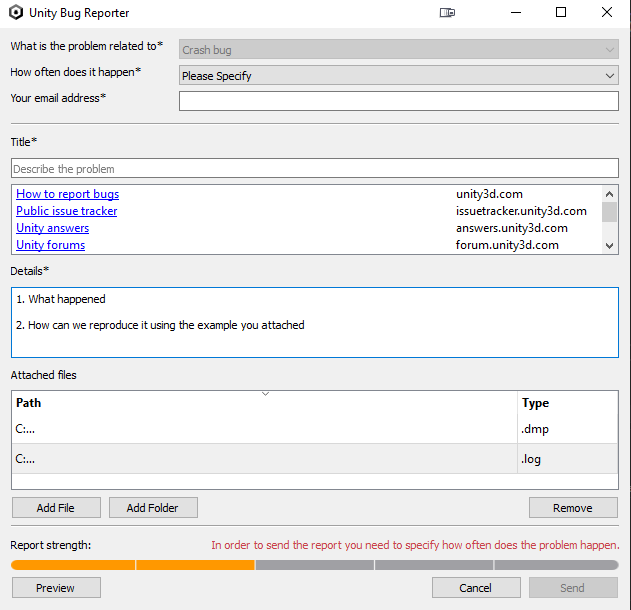This screenshot has height=610, width=631.
Task: Click the Cancel button
Action: click(476, 588)
